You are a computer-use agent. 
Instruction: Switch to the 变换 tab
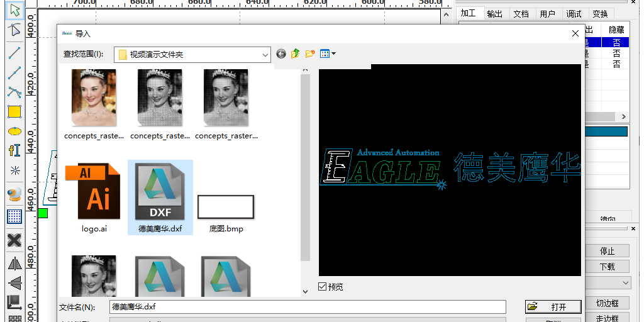601,14
